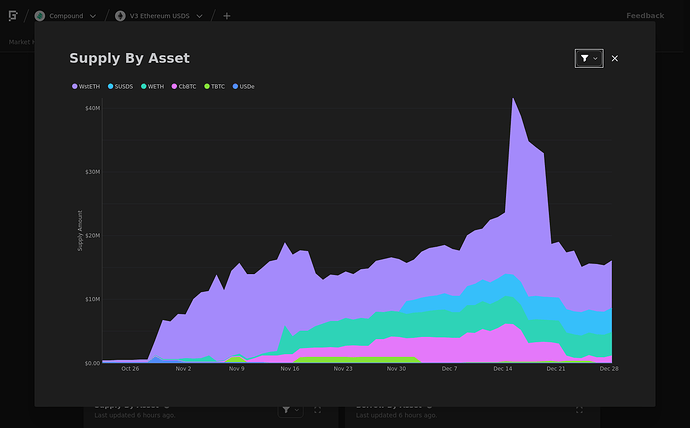Hide the CbBTC legend entry

187,87
